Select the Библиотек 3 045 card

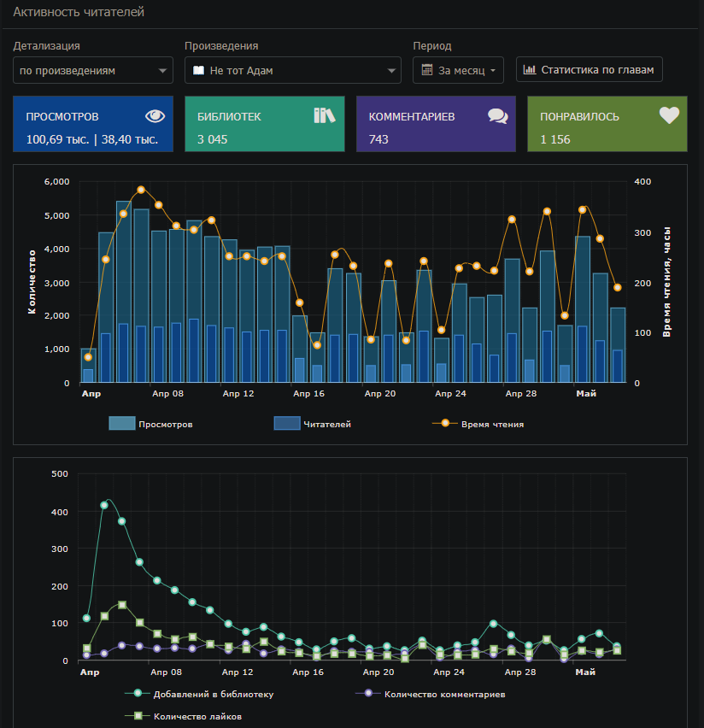[x=265, y=124]
